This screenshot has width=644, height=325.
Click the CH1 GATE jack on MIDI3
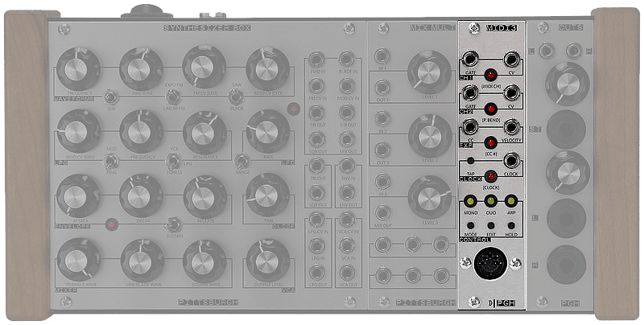pyautogui.click(x=469, y=59)
